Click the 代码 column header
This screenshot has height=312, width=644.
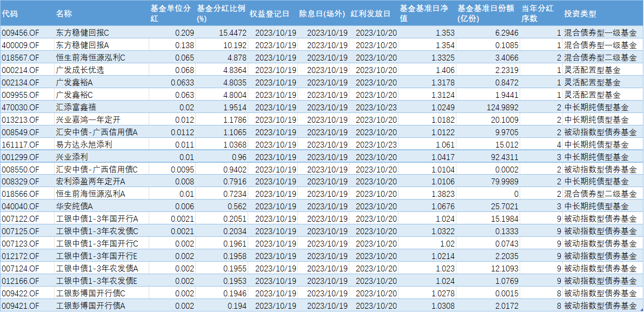(x=10, y=14)
